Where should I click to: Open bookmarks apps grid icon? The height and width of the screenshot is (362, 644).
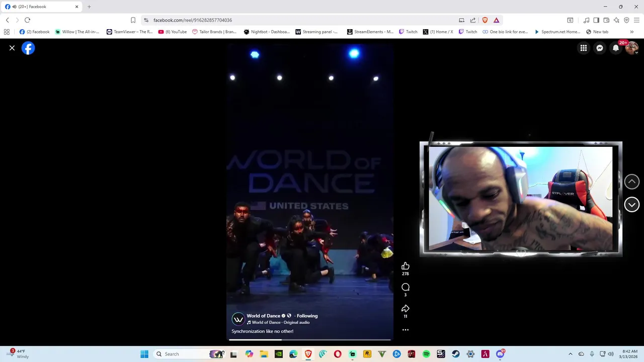tap(7, 32)
